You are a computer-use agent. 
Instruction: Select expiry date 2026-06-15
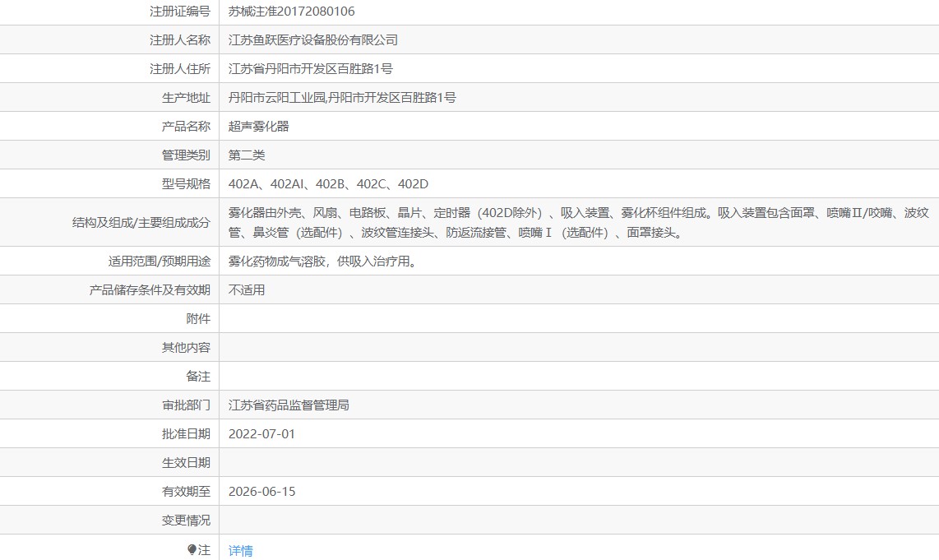coord(262,491)
